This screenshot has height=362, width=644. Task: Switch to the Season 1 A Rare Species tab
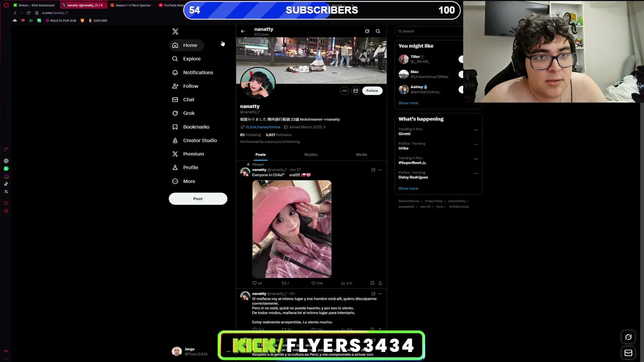(131, 5)
